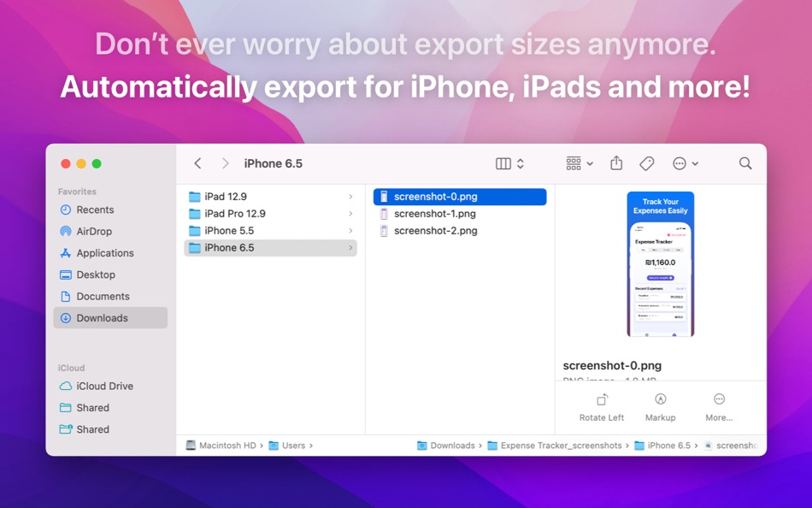This screenshot has width=812, height=508.
Task: Expand the action menu dropdown arrow
Action: tap(695, 164)
